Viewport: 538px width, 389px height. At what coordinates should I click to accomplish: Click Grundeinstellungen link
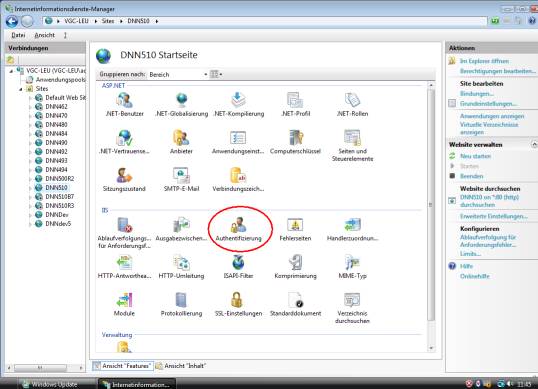click(x=489, y=104)
